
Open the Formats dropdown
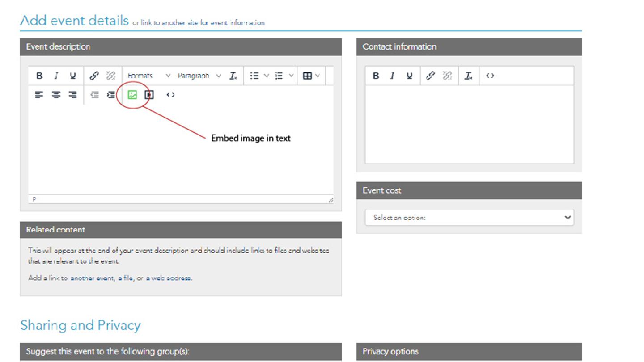148,76
